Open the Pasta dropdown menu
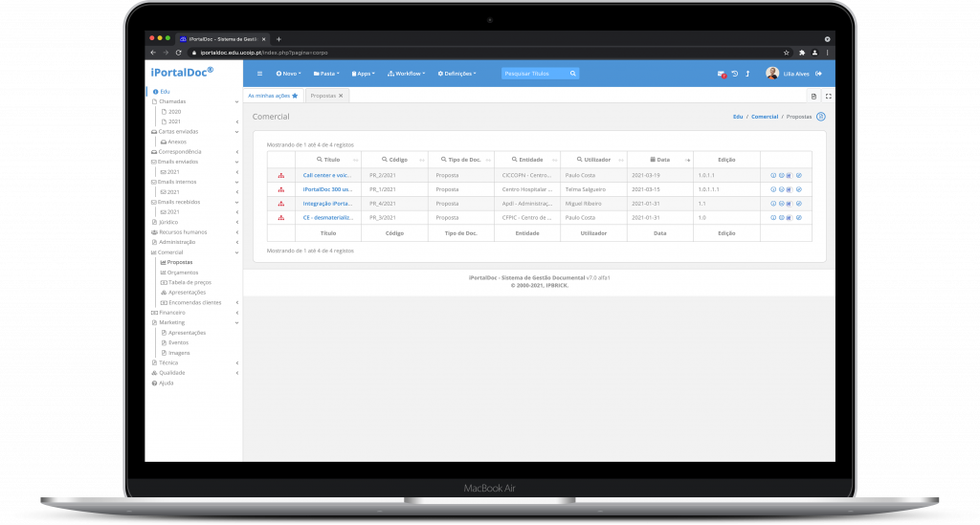 326,74
